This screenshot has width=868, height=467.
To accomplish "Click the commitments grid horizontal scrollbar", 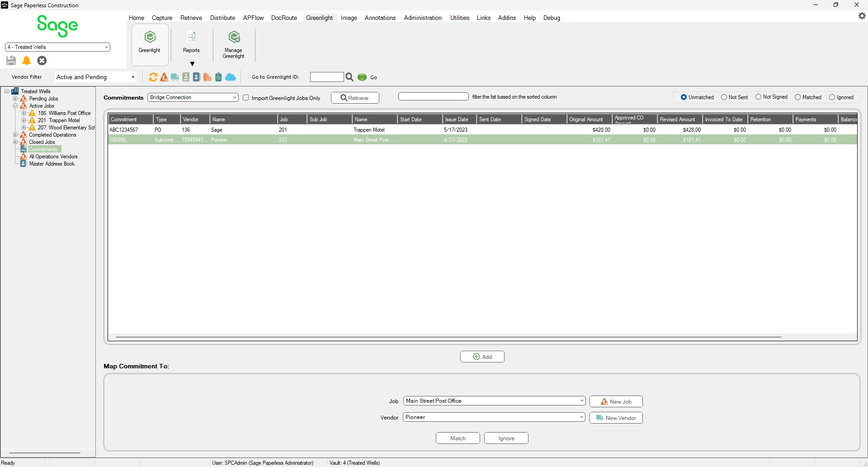I will tap(448, 337).
